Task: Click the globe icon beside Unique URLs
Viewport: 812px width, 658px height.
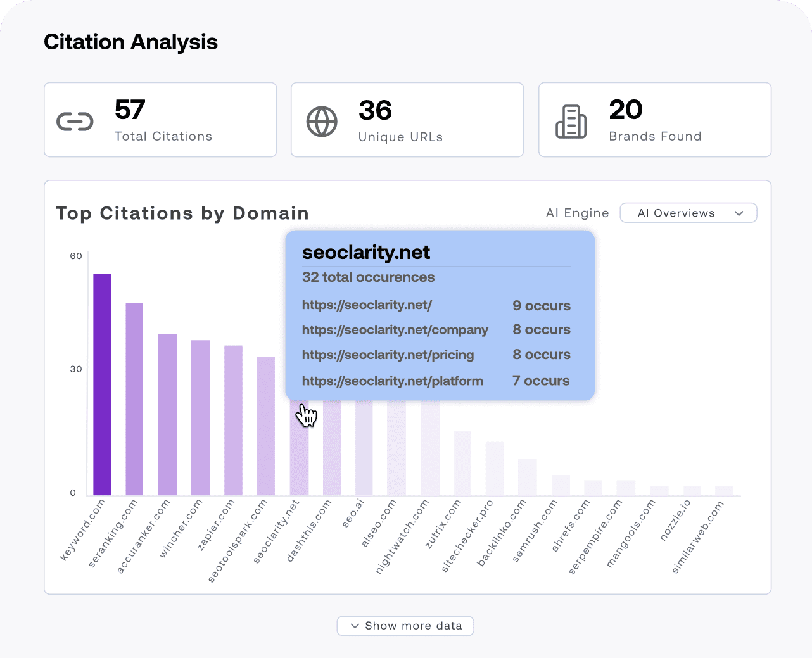Action: click(322, 121)
